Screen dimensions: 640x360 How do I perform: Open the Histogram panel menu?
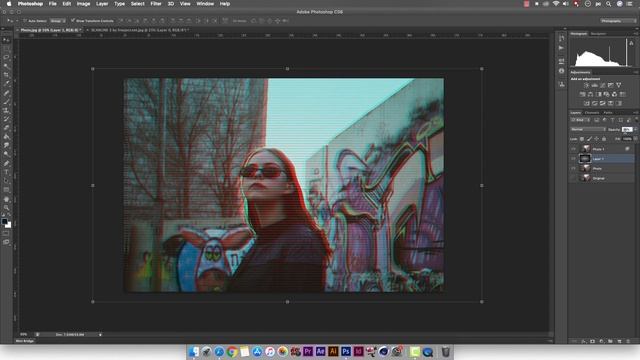point(636,33)
